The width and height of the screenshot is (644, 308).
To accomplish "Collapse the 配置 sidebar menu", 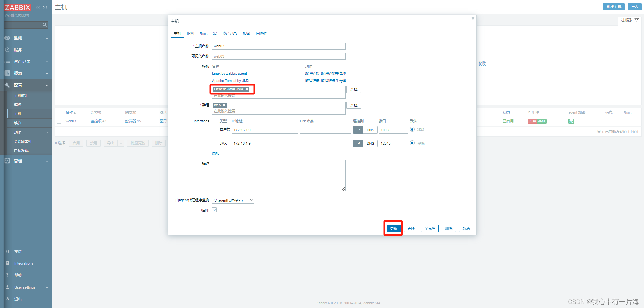I will click(47, 85).
